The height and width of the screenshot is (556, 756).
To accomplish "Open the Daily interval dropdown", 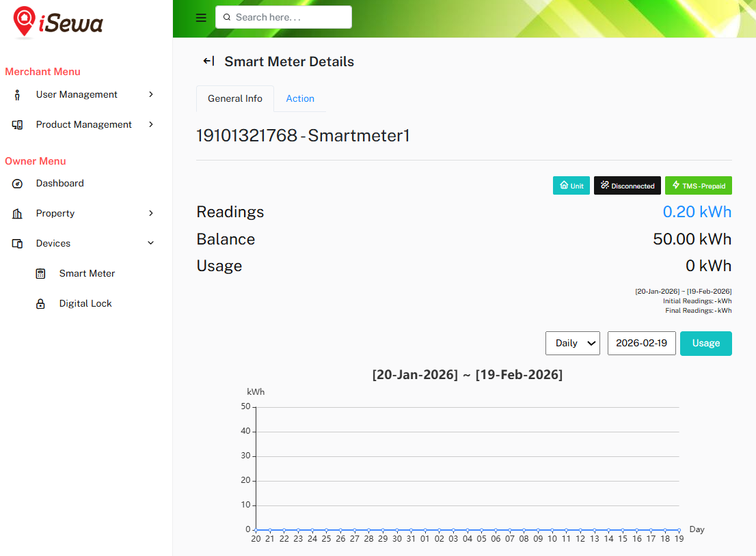I will pyautogui.click(x=572, y=344).
